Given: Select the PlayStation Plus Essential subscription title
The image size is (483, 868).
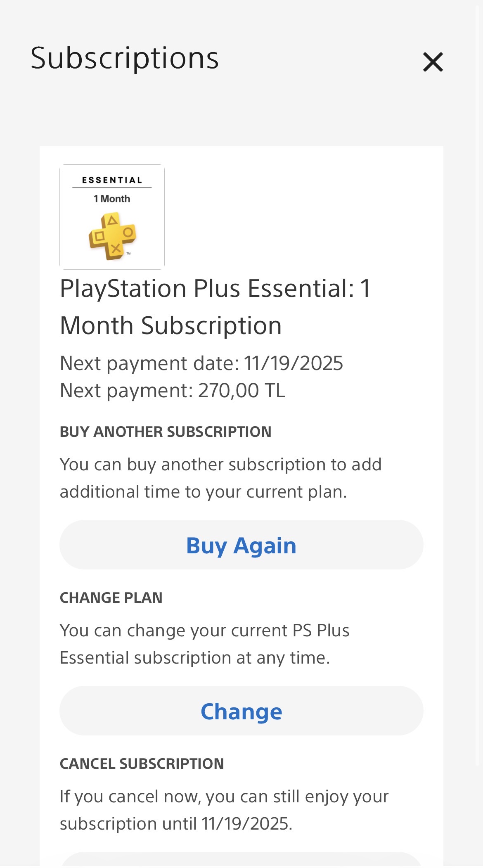Looking at the screenshot, I should click(x=215, y=306).
